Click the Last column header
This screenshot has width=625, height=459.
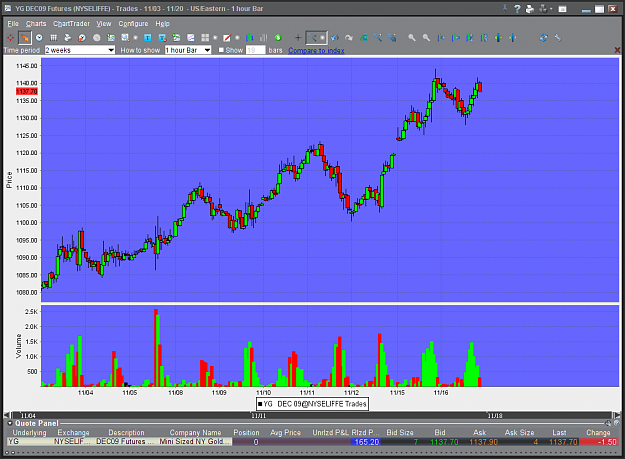[559, 432]
